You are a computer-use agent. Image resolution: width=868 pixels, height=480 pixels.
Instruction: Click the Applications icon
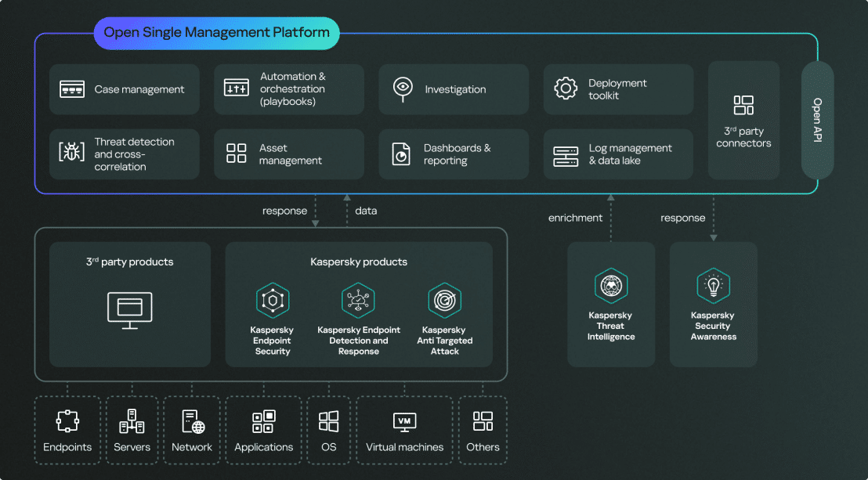(x=263, y=421)
